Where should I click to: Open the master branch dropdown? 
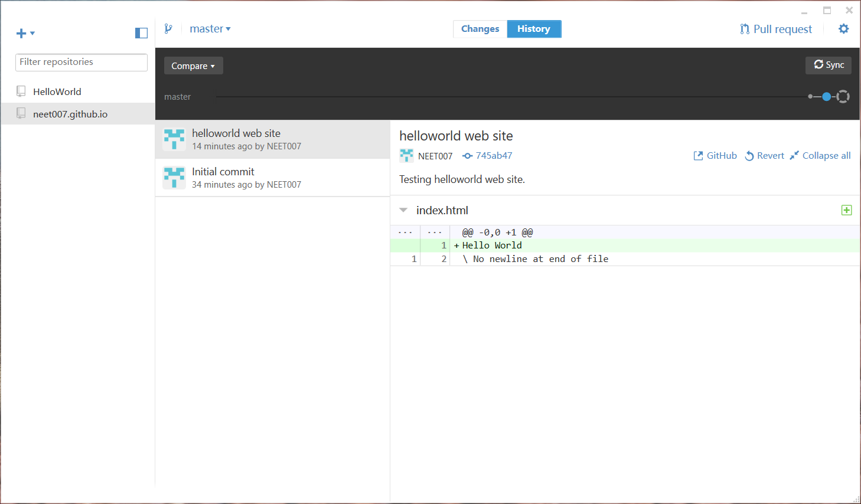[x=210, y=28]
